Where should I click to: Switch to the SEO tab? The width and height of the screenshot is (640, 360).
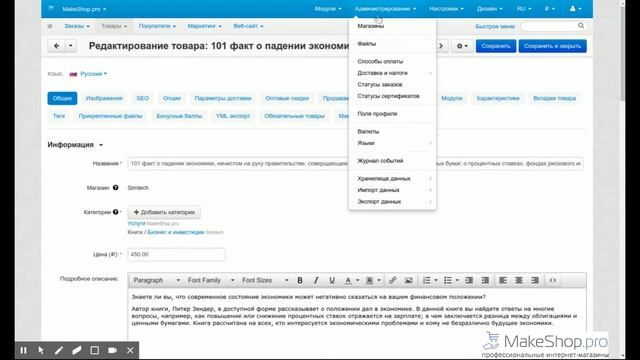142,98
